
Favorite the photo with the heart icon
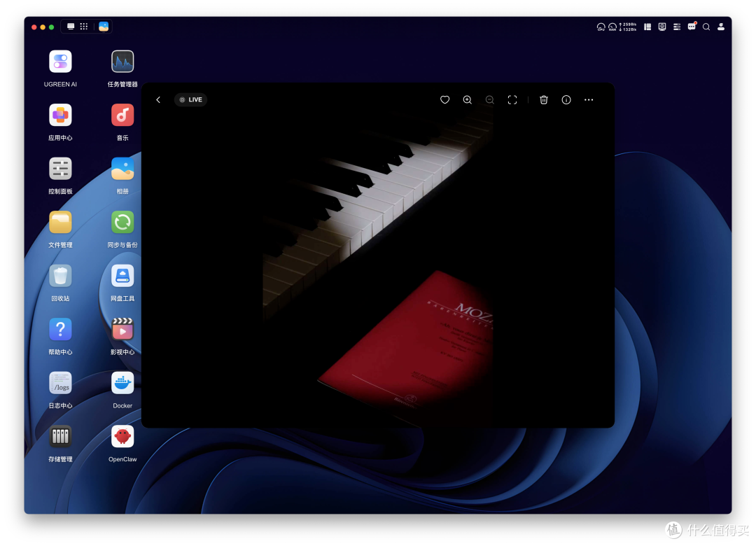[x=444, y=100]
